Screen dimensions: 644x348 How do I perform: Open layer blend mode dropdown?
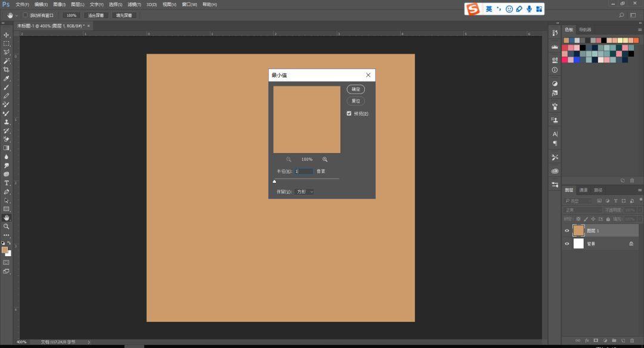pos(583,210)
